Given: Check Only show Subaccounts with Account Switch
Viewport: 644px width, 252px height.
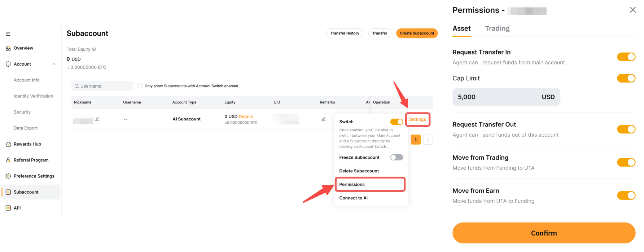Looking at the screenshot, I should click(140, 86).
